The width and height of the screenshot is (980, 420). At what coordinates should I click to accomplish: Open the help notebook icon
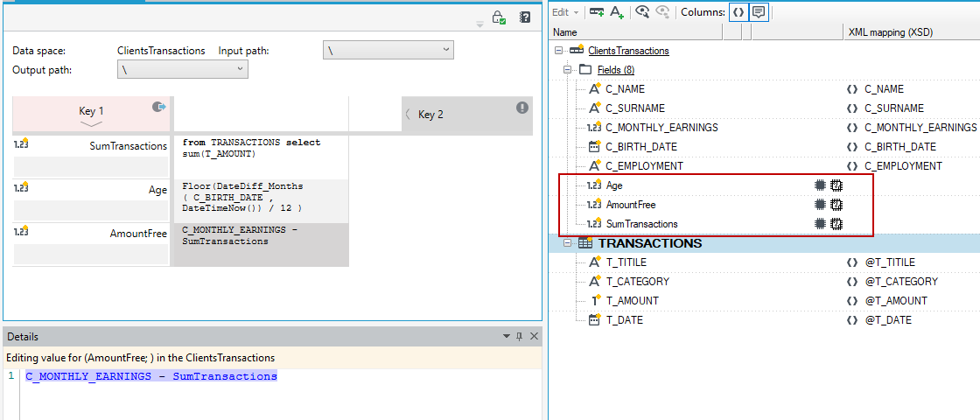coord(525,17)
